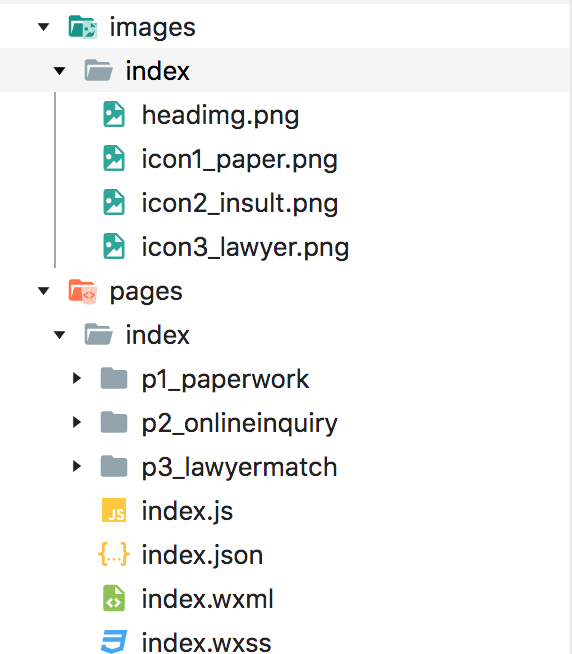Click the open folder icon of pages index
The width and height of the screenshot is (572, 654).
pos(98,334)
